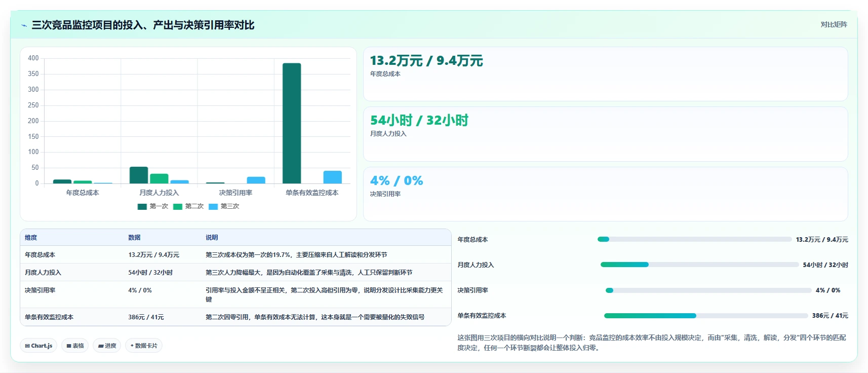
Task: Toggle the 第一次 legend entry
Action: [x=153, y=206]
